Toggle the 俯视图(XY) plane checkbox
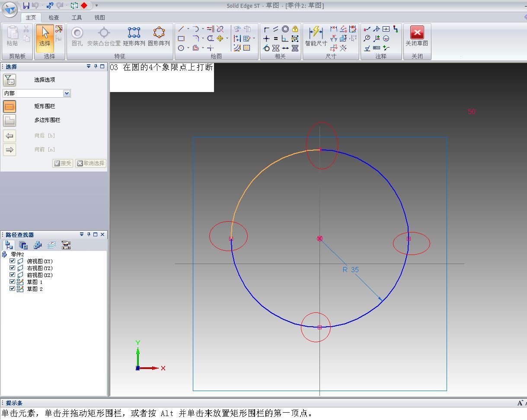The height and width of the screenshot is (420, 527). pos(12,261)
